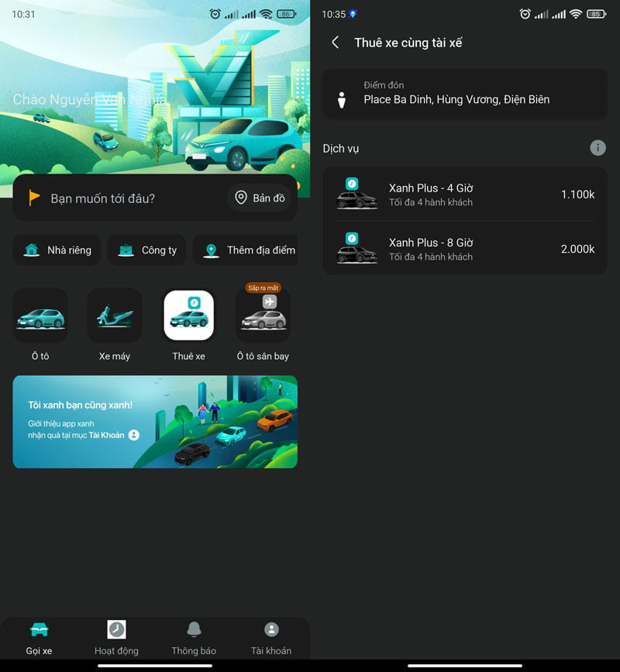This screenshot has height=672, width=620.
Task: Tap the info icon beside Dịch vụ
Action: [597, 148]
